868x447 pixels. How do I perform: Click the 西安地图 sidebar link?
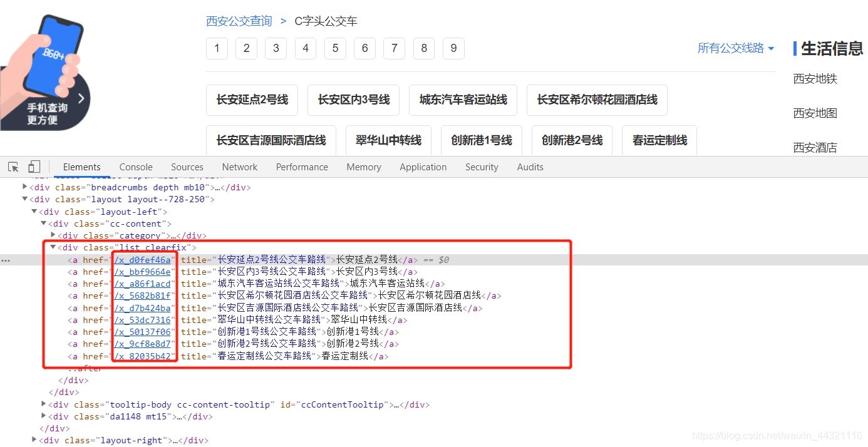tap(815, 113)
